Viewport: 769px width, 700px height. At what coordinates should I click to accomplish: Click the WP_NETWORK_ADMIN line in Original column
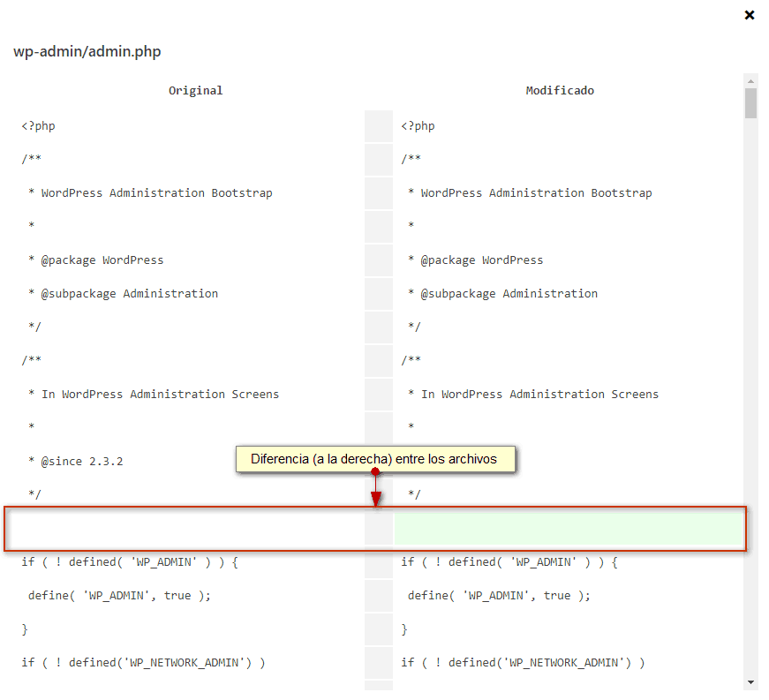(143, 663)
